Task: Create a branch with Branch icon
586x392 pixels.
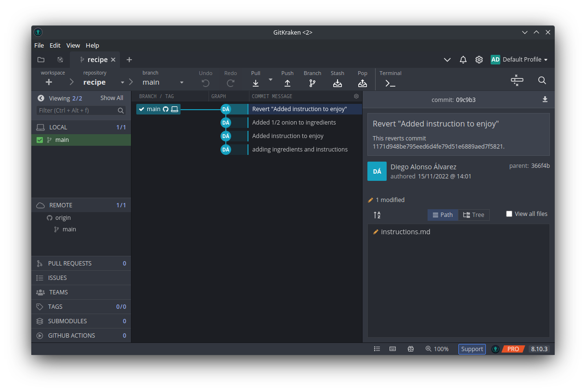Action: tap(313, 83)
